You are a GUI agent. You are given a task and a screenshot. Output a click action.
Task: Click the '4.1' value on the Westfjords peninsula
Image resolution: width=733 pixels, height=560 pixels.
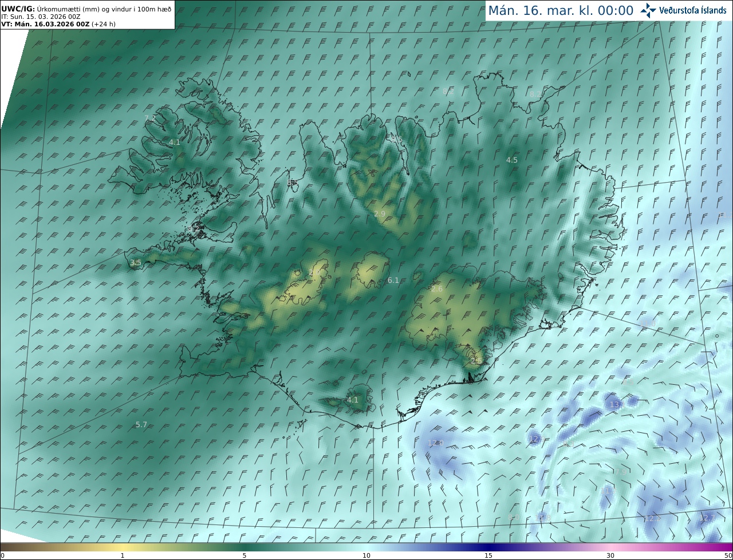tap(175, 142)
